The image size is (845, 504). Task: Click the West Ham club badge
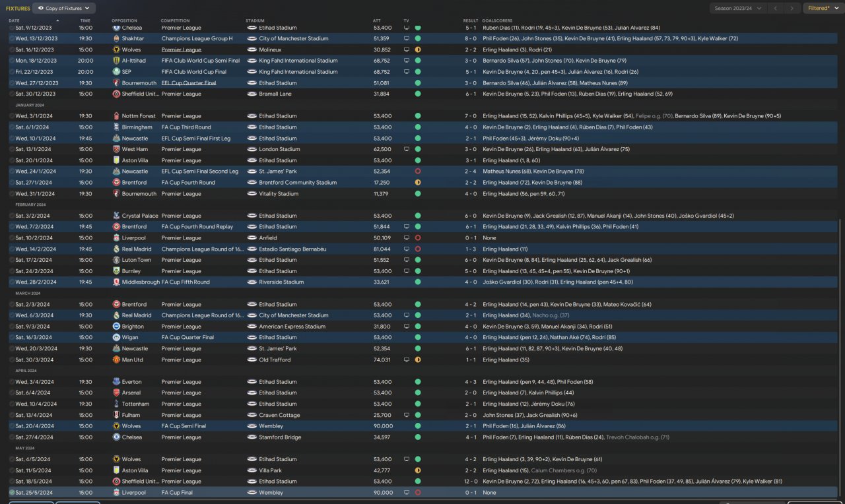[x=116, y=150]
